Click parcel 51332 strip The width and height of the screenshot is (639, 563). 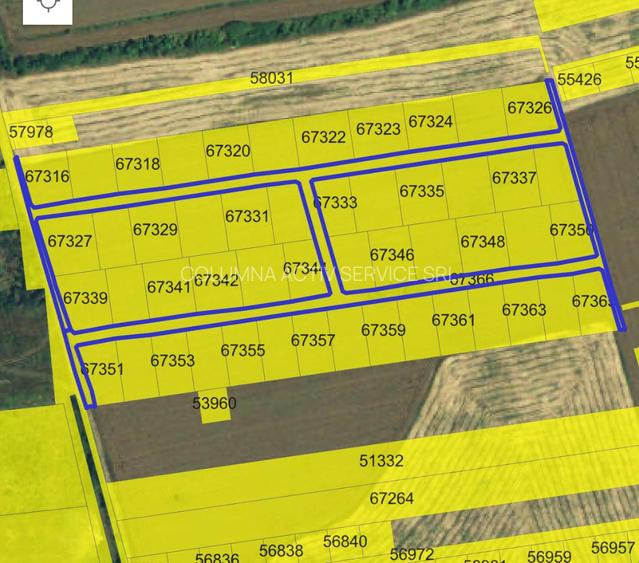tap(380, 461)
